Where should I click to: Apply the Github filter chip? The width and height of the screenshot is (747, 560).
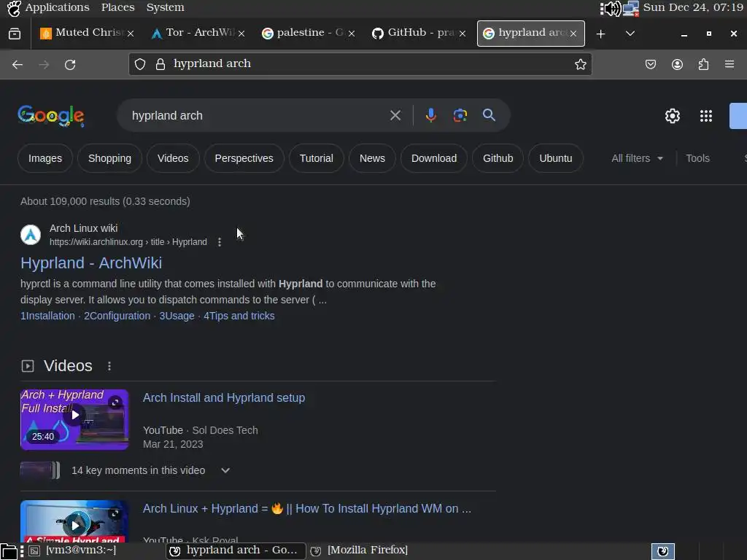(498, 158)
